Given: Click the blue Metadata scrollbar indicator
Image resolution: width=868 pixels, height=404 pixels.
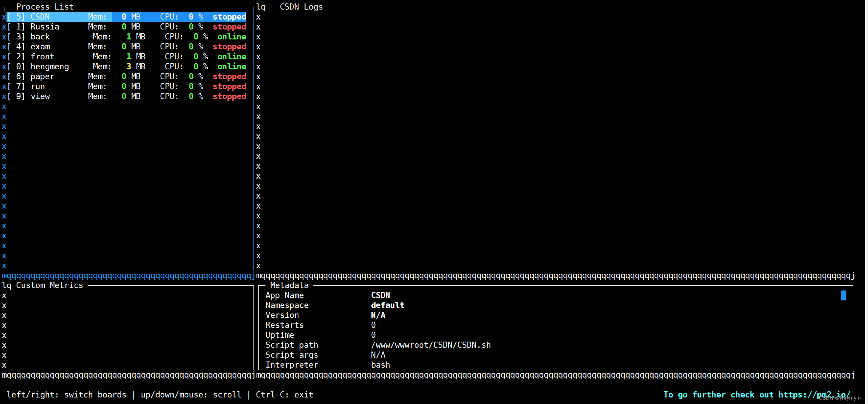Looking at the screenshot, I should [843, 295].
